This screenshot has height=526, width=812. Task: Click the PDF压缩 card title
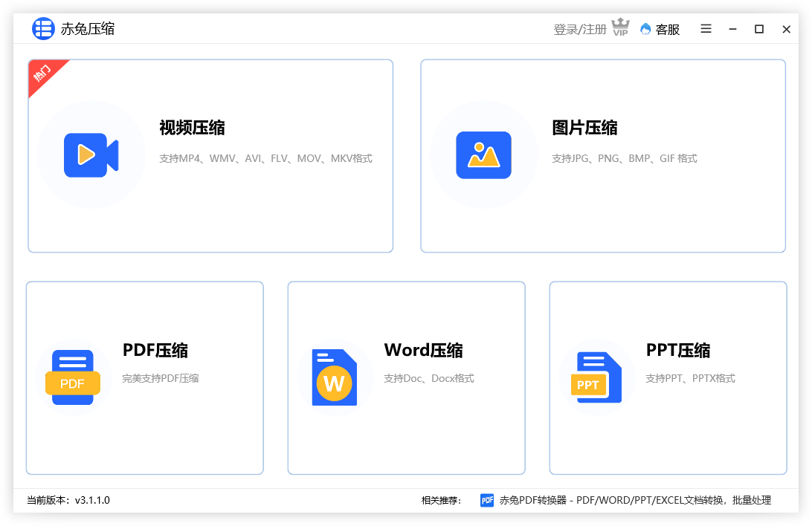click(x=155, y=350)
